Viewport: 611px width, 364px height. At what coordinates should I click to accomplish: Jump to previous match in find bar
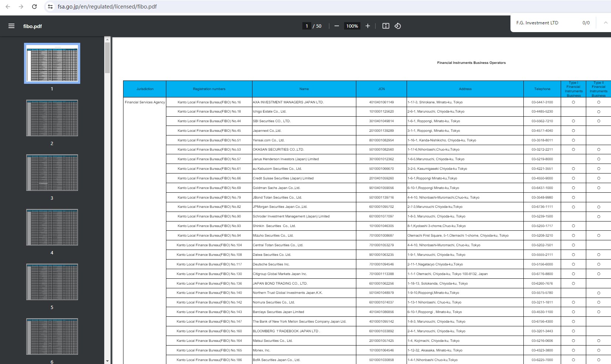605,23
